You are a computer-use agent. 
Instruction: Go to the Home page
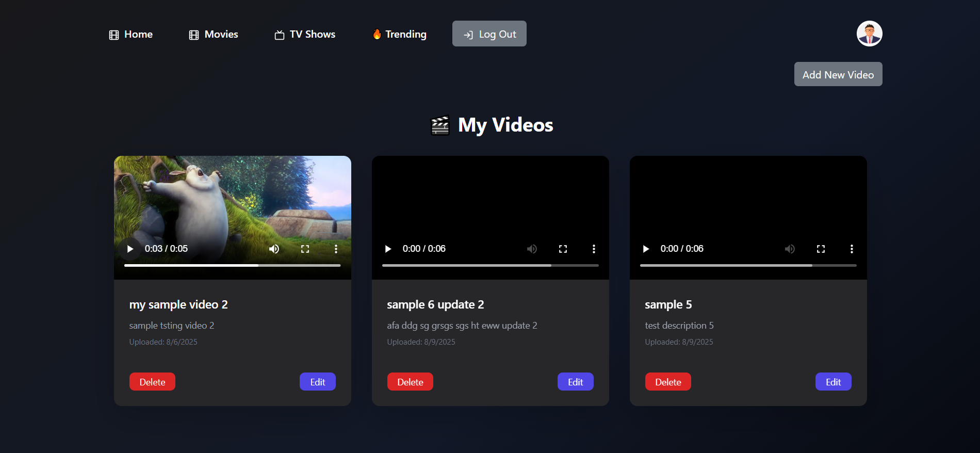(x=131, y=34)
